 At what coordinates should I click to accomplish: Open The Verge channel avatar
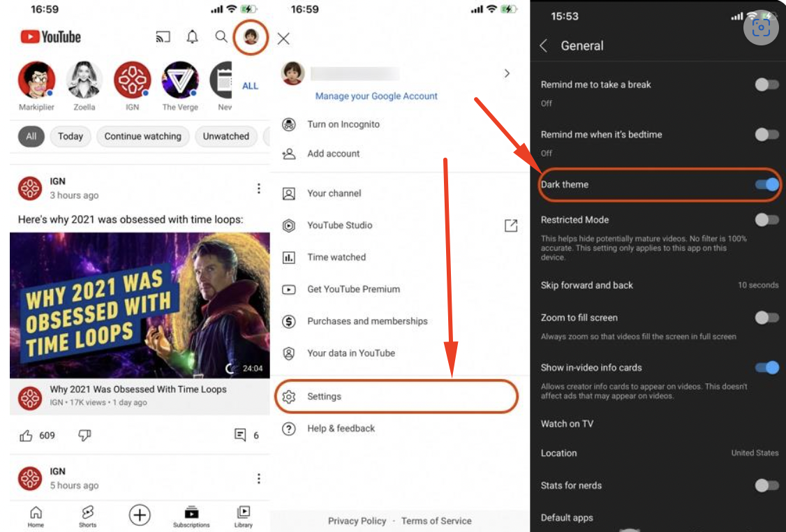(x=180, y=80)
